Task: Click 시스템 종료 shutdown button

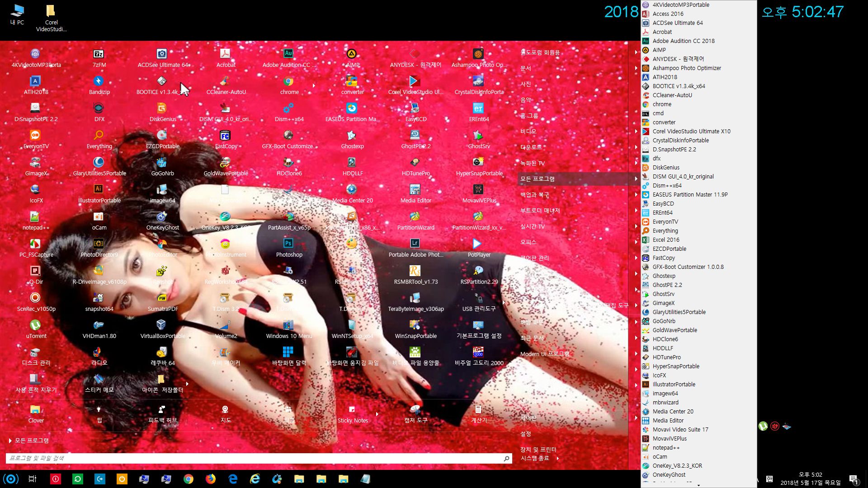Action: click(x=535, y=458)
